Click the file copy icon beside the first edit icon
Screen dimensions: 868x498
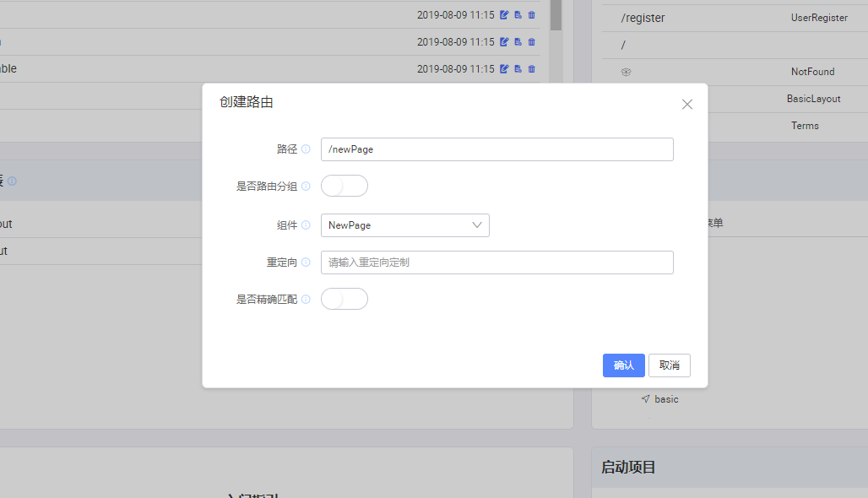coord(517,14)
